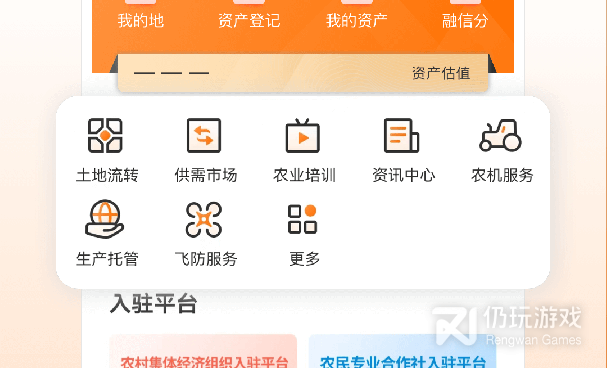The width and height of the screenshot is (607, 368).
Task: Tap the 我的资产 label
Action: (357, 21)
